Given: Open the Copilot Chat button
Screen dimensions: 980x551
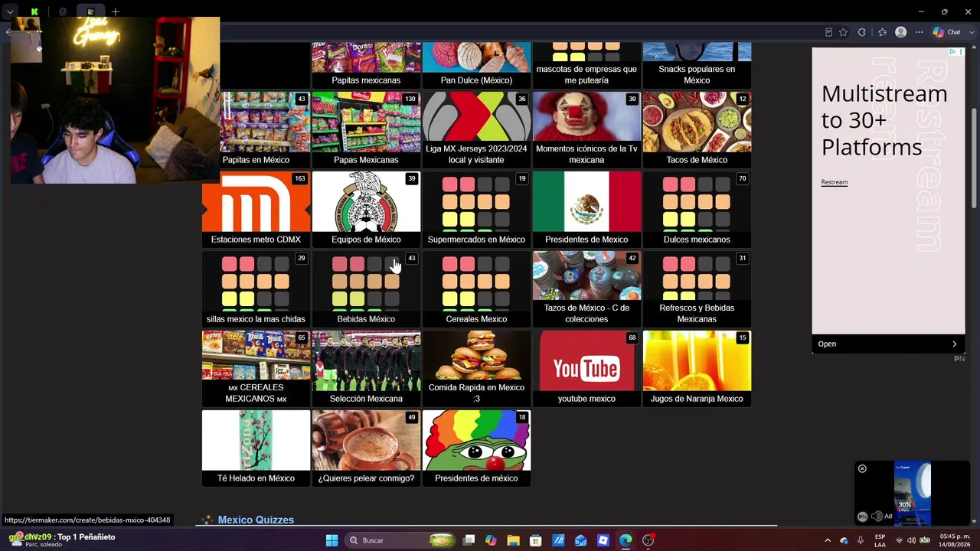Looking at the screenshot, I should click(x=947, y=32).
